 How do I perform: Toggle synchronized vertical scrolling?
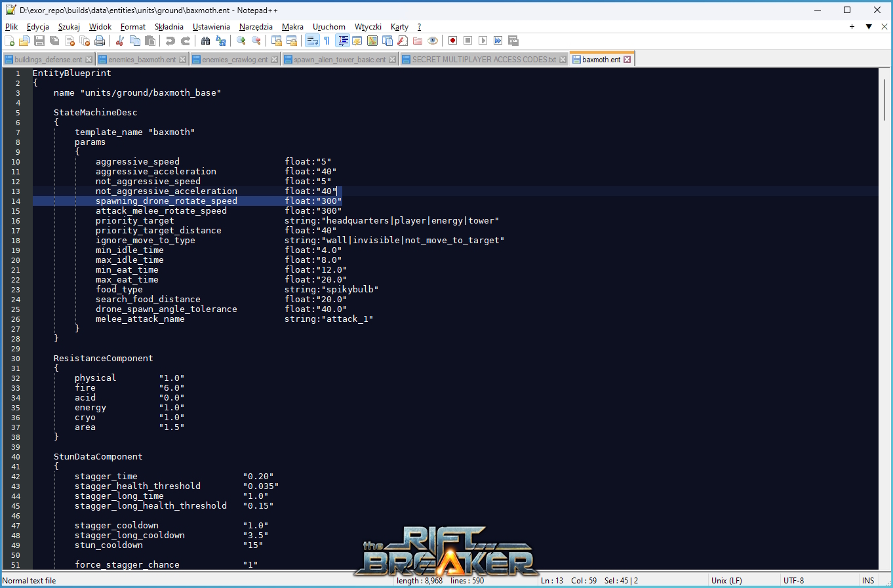tap(276, 41)
